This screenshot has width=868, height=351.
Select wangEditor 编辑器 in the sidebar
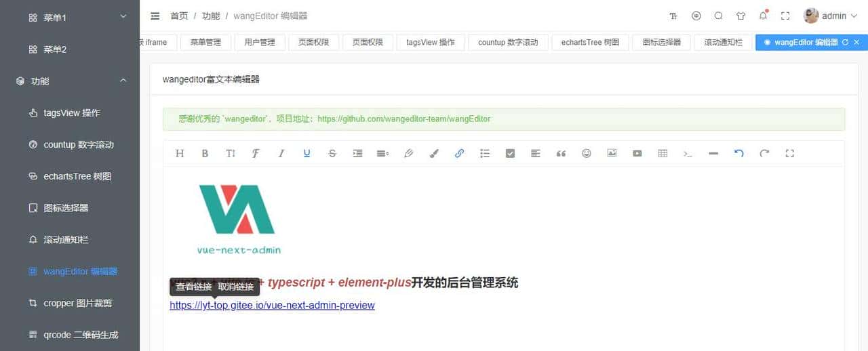(70, 271)
